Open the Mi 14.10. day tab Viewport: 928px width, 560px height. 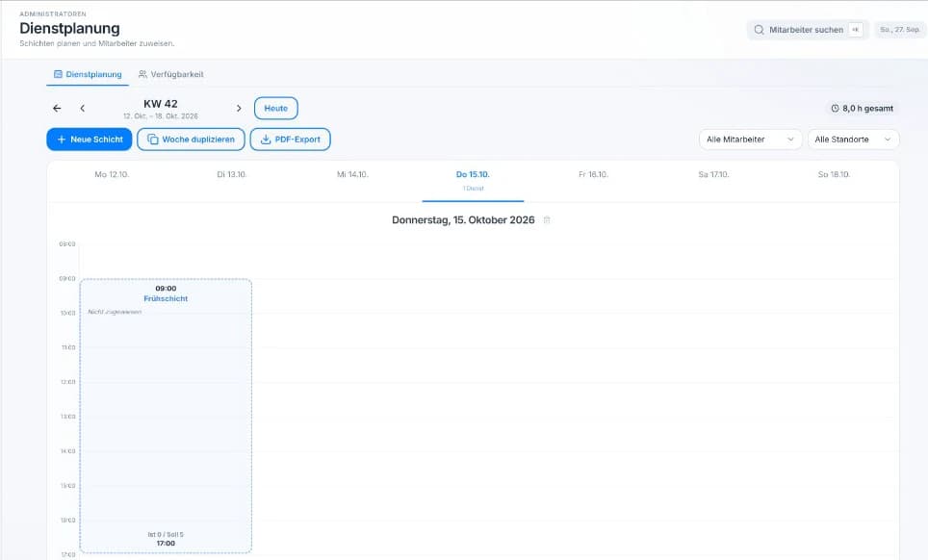pos(352,174)
